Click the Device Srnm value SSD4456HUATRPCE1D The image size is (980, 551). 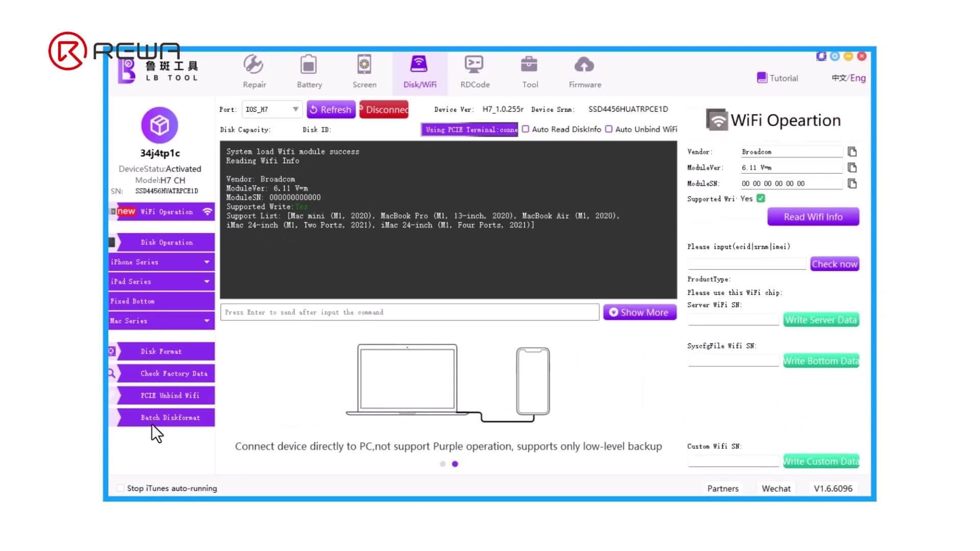[628, 109]
